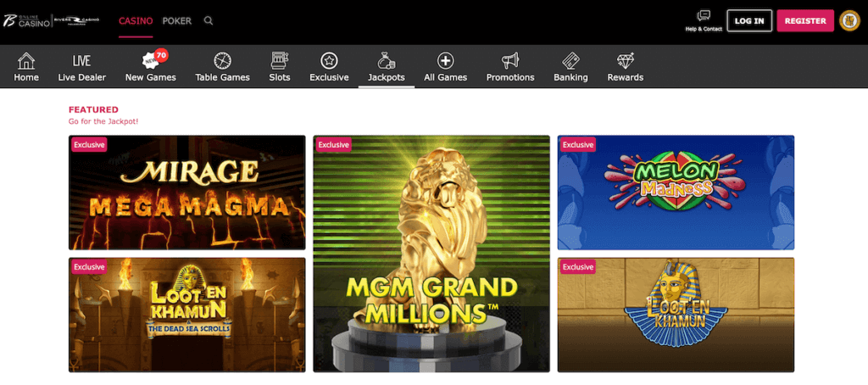Viewport: 868px width, 385px height.
Task: Open the Table Games roulette icon
Action: [x=223, y=60]
